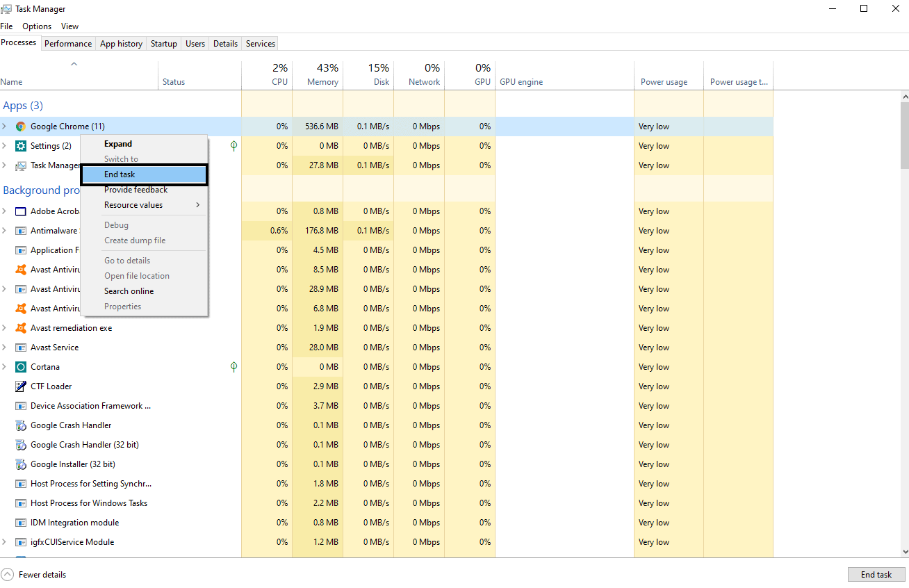Click the Task Manager icon in the title bar
909x588 pixels.
pyautogui.click(x=7, y=8)
